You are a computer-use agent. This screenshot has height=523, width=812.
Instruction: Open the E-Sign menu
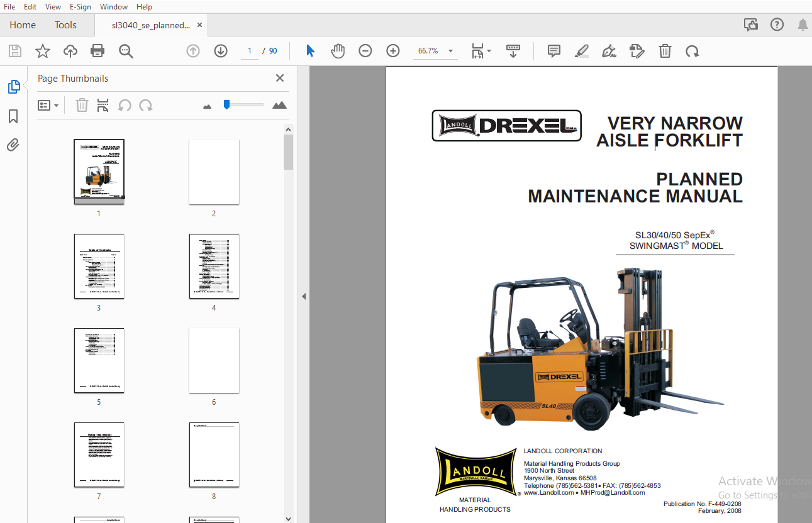tap(81, 6)
